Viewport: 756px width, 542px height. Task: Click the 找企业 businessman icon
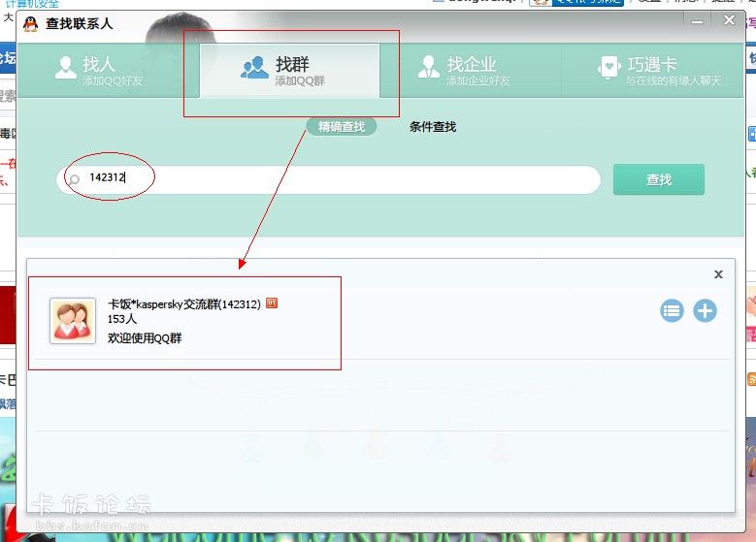click(429, 67)
